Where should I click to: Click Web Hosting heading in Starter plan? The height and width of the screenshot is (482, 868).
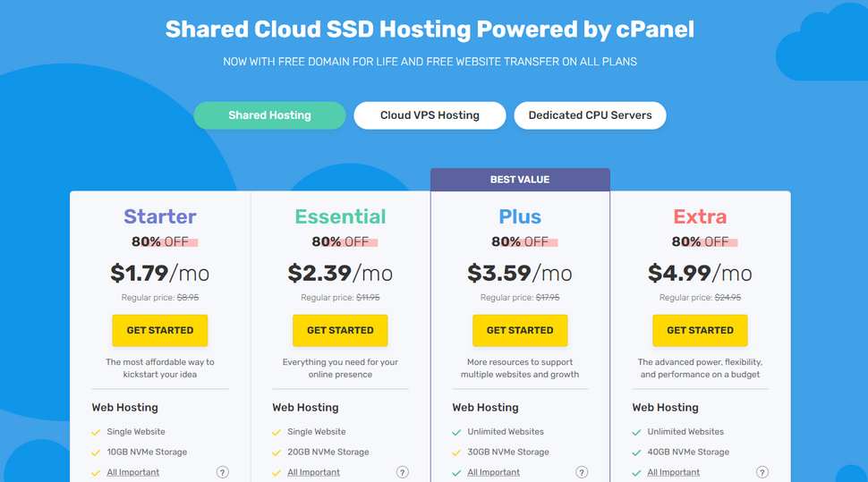[x=124, y=407]
